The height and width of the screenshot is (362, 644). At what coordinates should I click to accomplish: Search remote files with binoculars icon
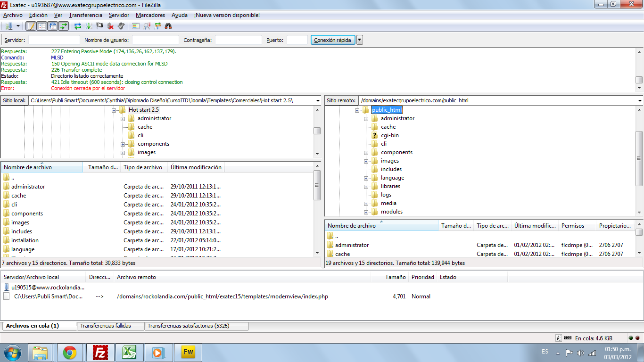(x=168, y=26)
